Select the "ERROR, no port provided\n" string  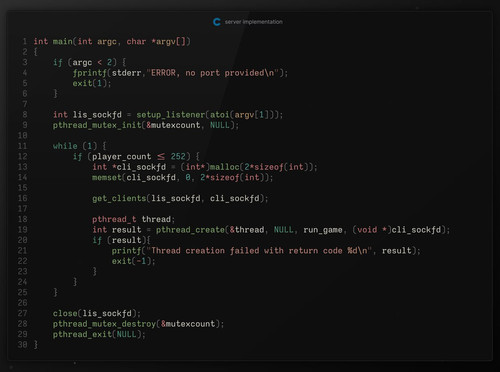pyautogui.click(x=213, y=73)
